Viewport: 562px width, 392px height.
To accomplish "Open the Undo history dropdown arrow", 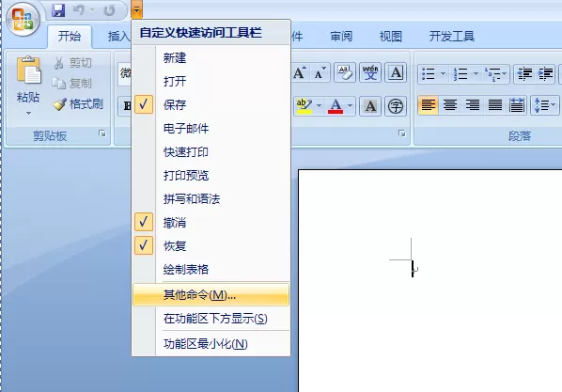I will (x=92, y=10).
